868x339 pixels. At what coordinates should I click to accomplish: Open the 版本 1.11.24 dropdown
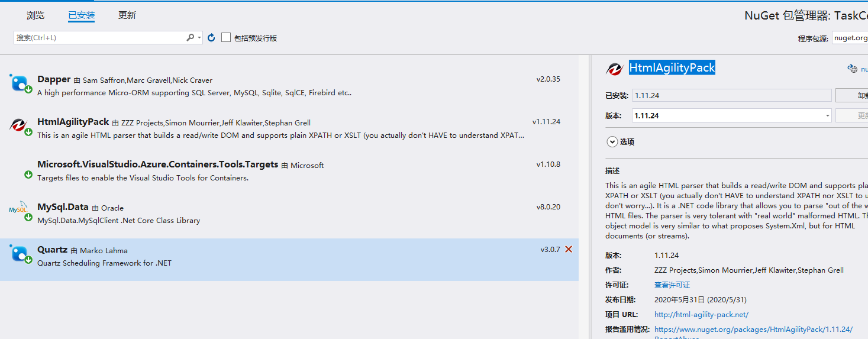[x=732, y=115]
